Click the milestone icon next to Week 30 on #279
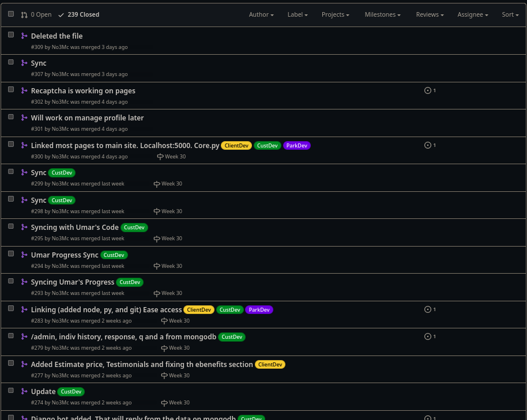527x420 pixels. pyautogui.click(x=164, y=348)
